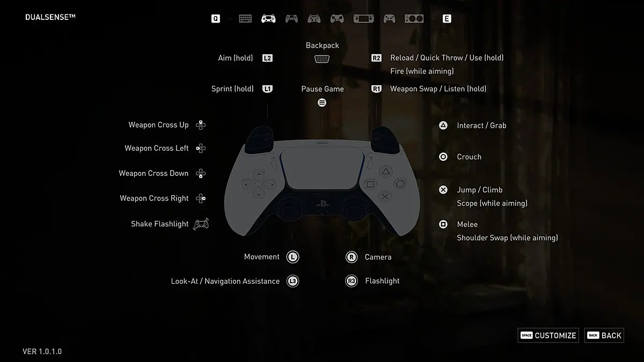The height and width of the screenshot is (362, 644).
Task: Click the BACK button
Action: [x=604, y=335]
